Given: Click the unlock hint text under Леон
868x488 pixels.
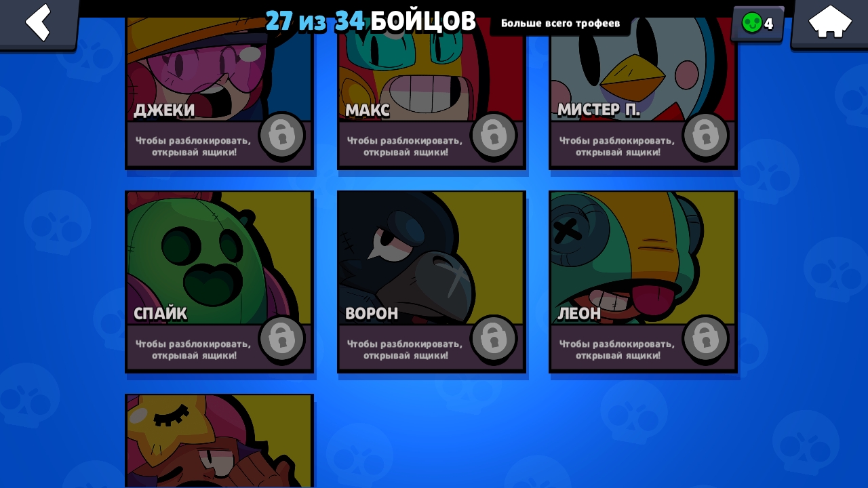Looking at the screenshot, I should [617, 349].
